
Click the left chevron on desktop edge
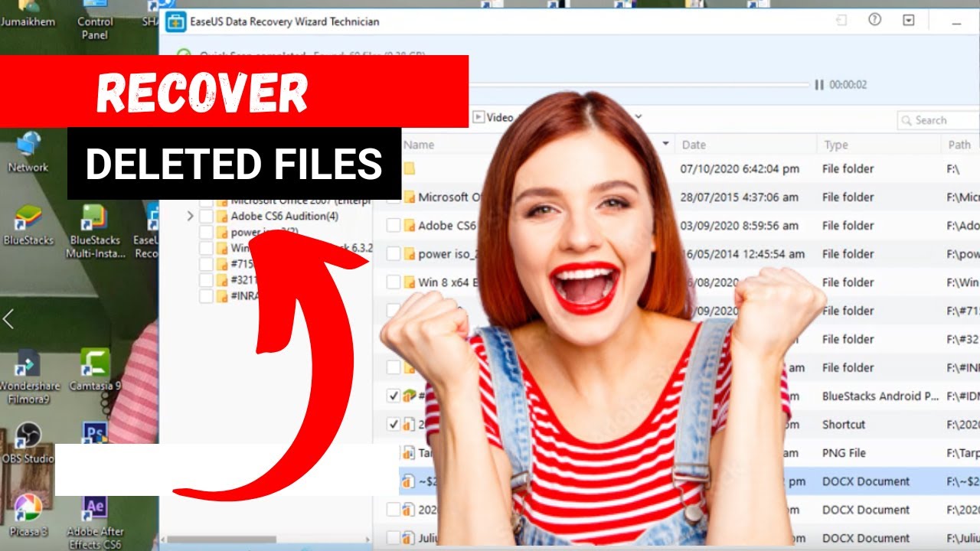tap(8, 318)
